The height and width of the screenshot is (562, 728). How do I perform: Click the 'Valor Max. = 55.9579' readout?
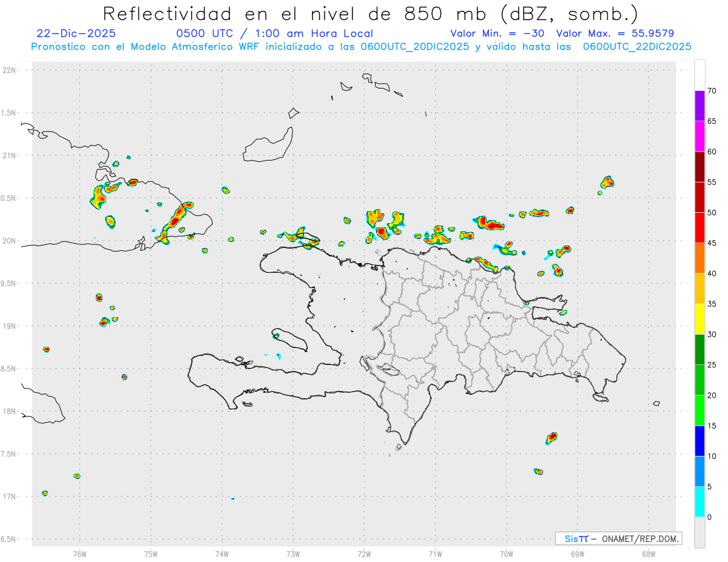tap(615, 33)
